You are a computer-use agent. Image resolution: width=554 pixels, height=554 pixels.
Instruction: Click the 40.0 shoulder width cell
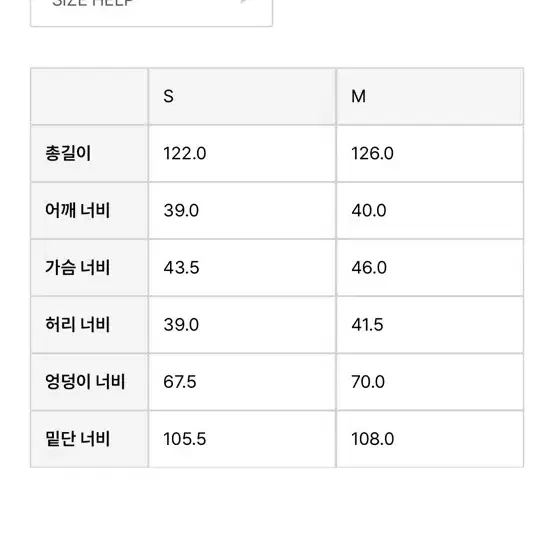coord(430,211)
